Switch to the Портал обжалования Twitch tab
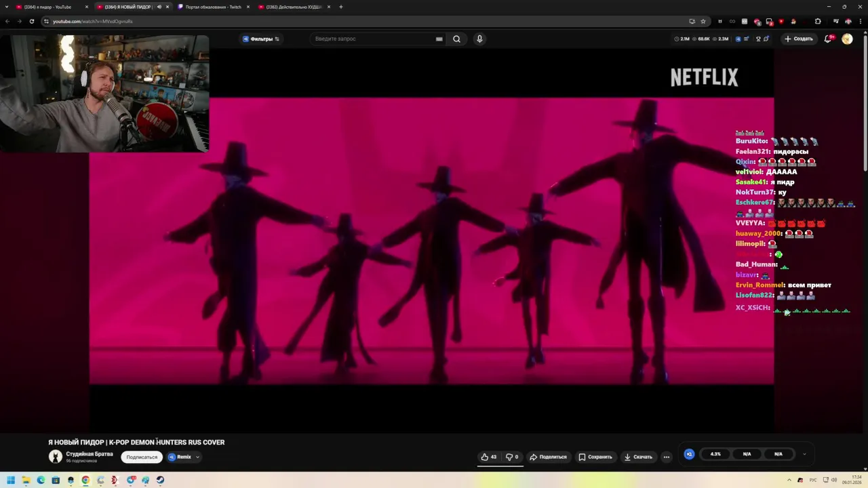868x488 pixels. point(213,7)
